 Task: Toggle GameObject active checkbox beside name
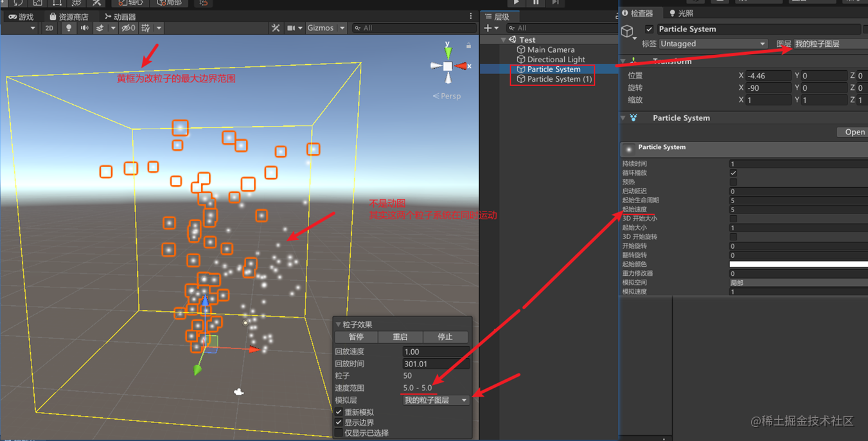[649, 30]
